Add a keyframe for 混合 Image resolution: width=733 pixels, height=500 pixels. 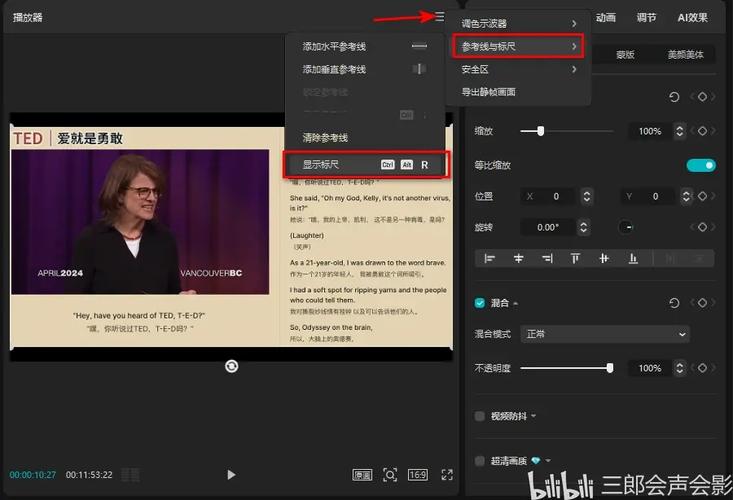click(702, 303)
